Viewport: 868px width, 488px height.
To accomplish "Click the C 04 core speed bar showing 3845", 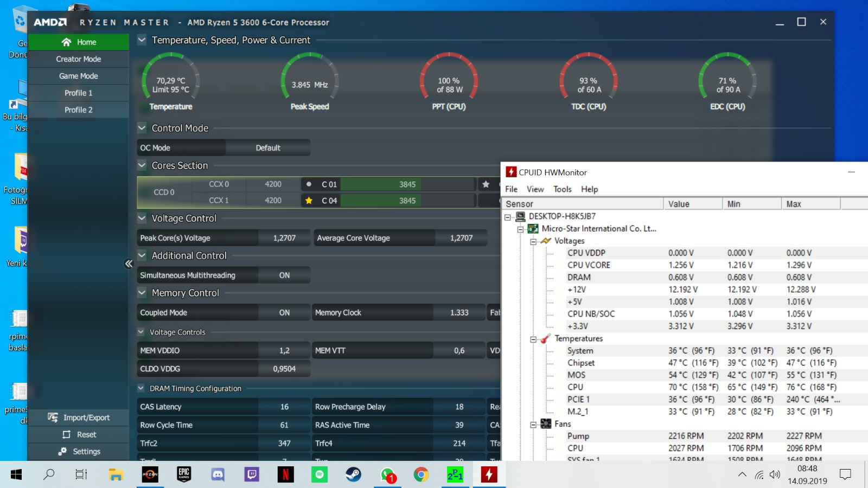I will 407,201.
